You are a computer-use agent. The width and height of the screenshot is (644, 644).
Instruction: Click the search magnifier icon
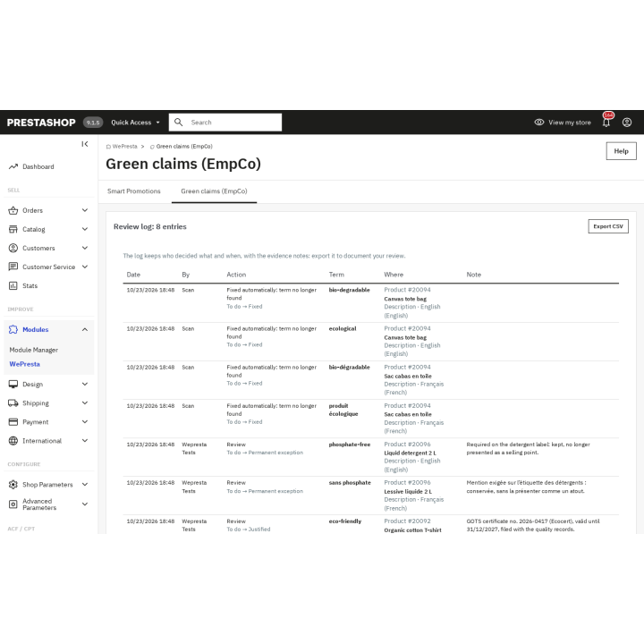tap(178, 123)
